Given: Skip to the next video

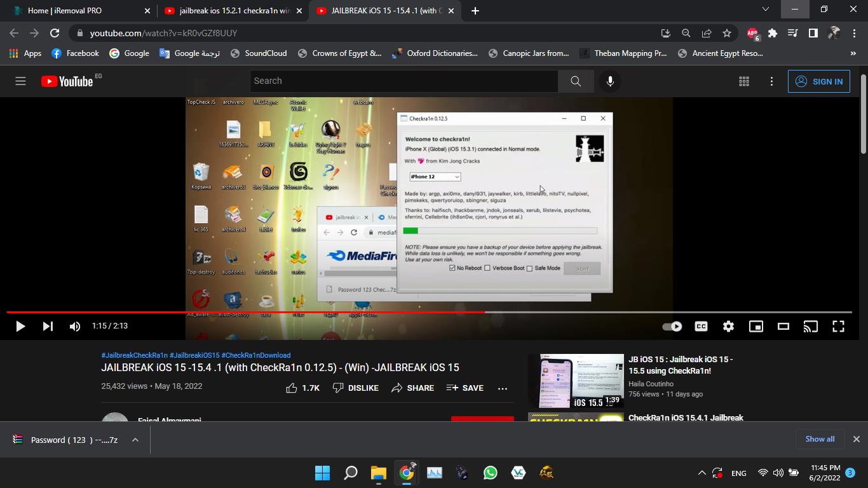Looking at the screenshot, I should pos(48,326).
